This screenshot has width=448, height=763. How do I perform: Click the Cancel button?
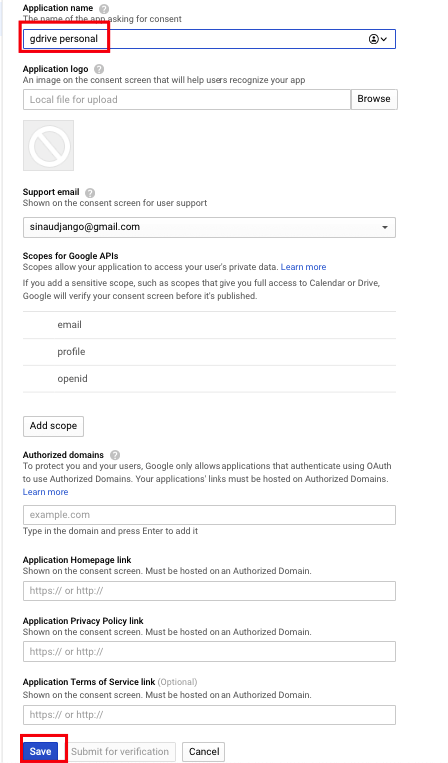(204, 751)
